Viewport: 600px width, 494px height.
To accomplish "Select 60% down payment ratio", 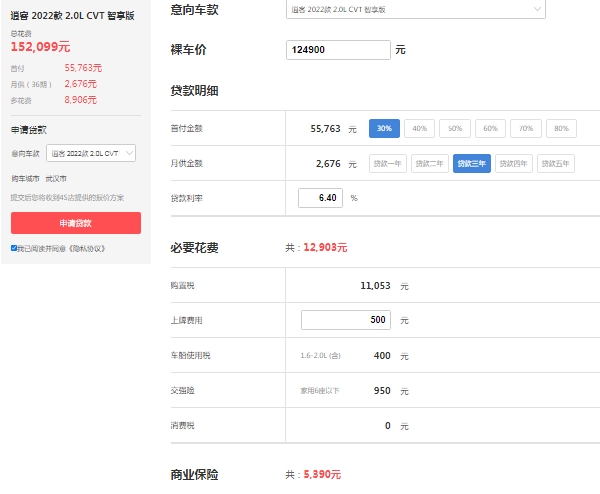I will pos(490,129).
